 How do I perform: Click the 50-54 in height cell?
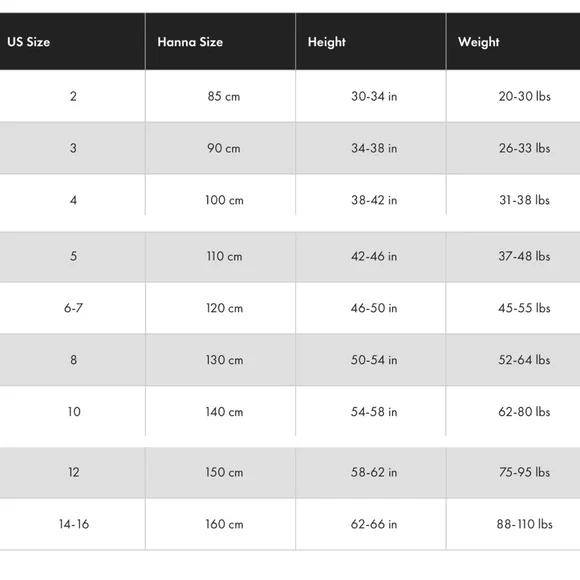coord(371,360)
